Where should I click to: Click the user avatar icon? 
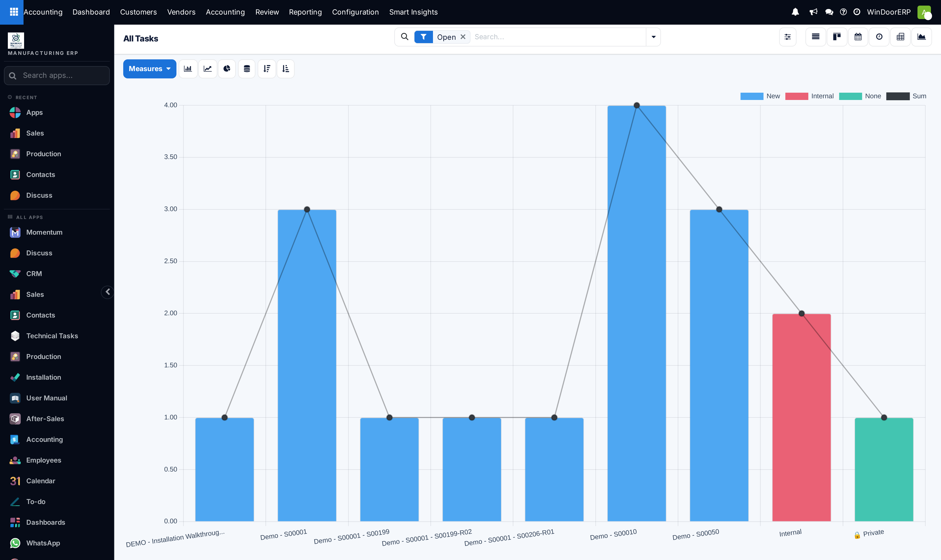click(924, 12)
